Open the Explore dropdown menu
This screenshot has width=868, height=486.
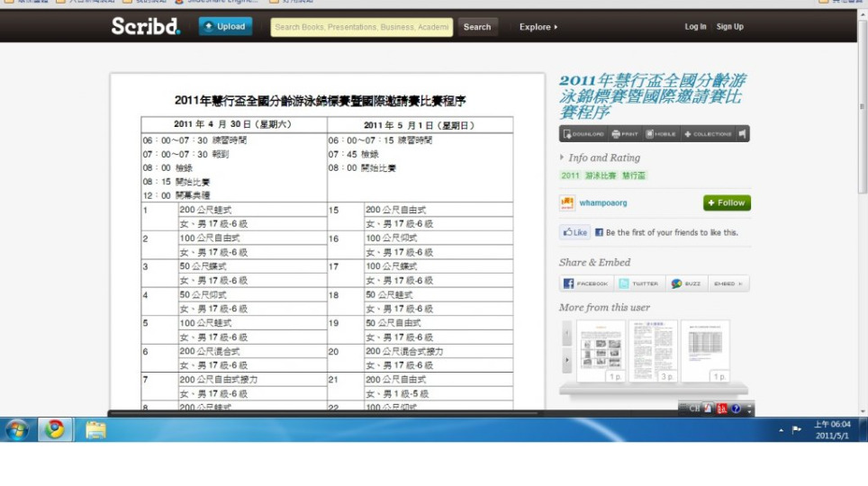[x=538, y=27]
